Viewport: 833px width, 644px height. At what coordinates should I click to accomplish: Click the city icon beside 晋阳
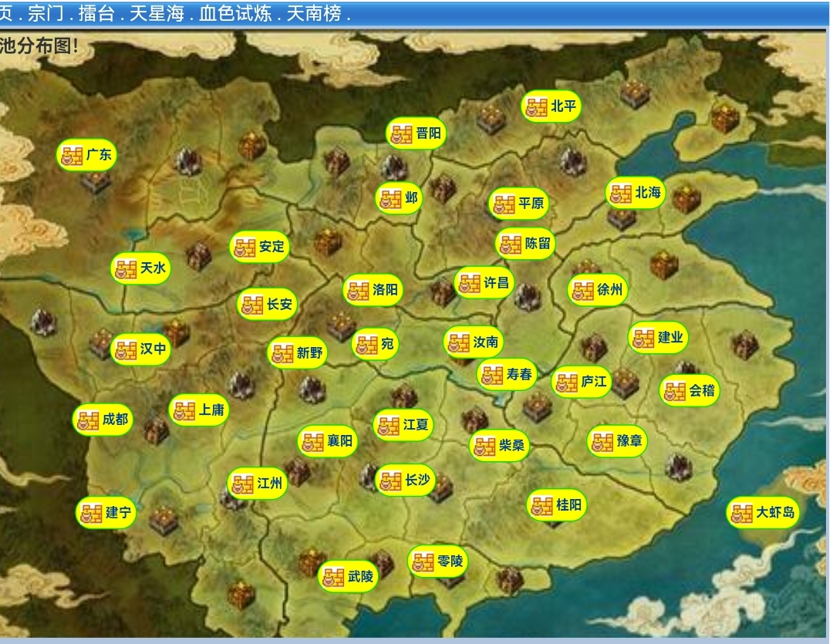point(402,134)
